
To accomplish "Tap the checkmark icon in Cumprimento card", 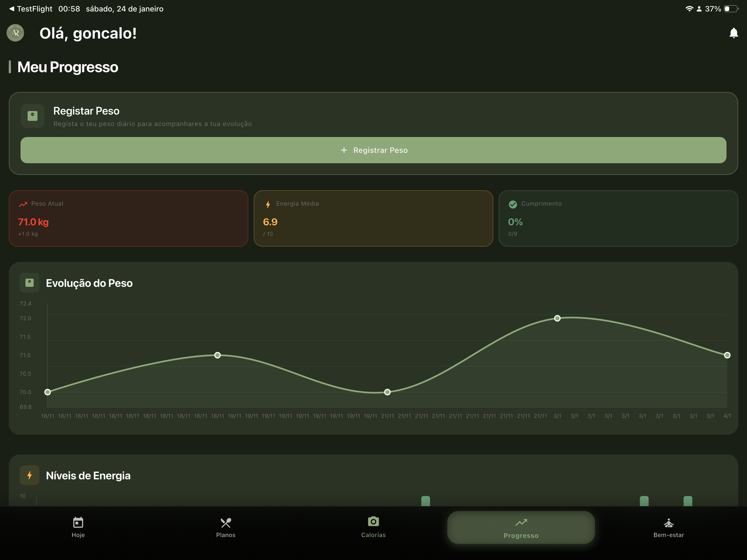I will point(513,204).
